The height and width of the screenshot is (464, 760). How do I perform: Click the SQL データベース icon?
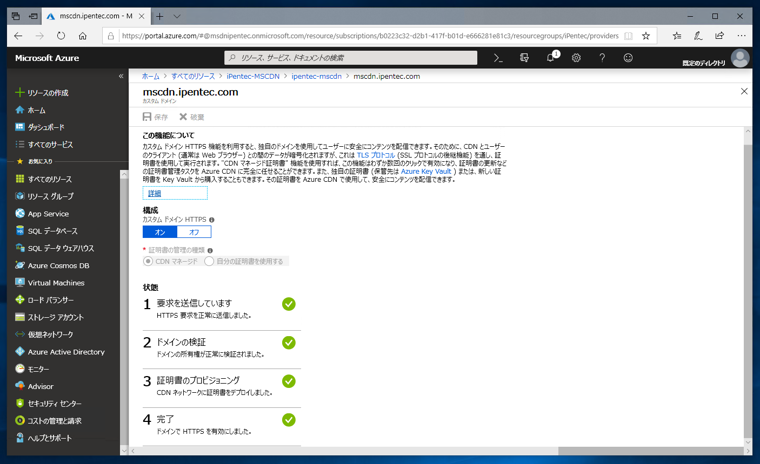[20, 231]
